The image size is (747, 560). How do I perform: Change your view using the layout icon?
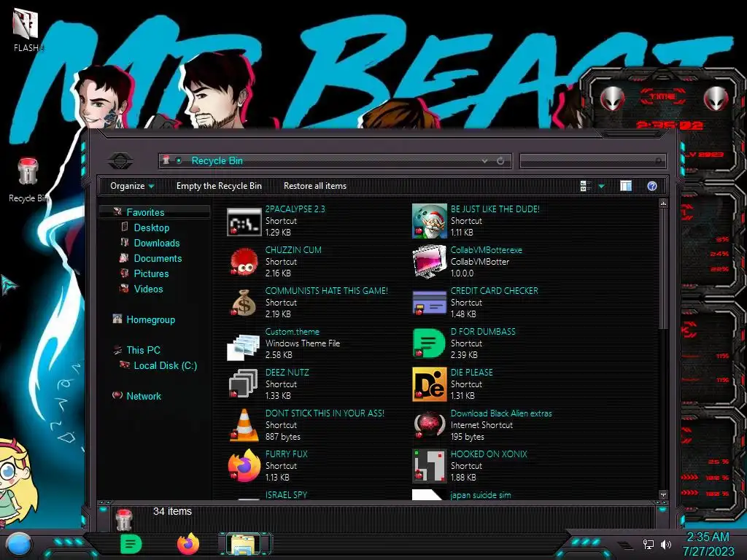[x=586, y=186]
